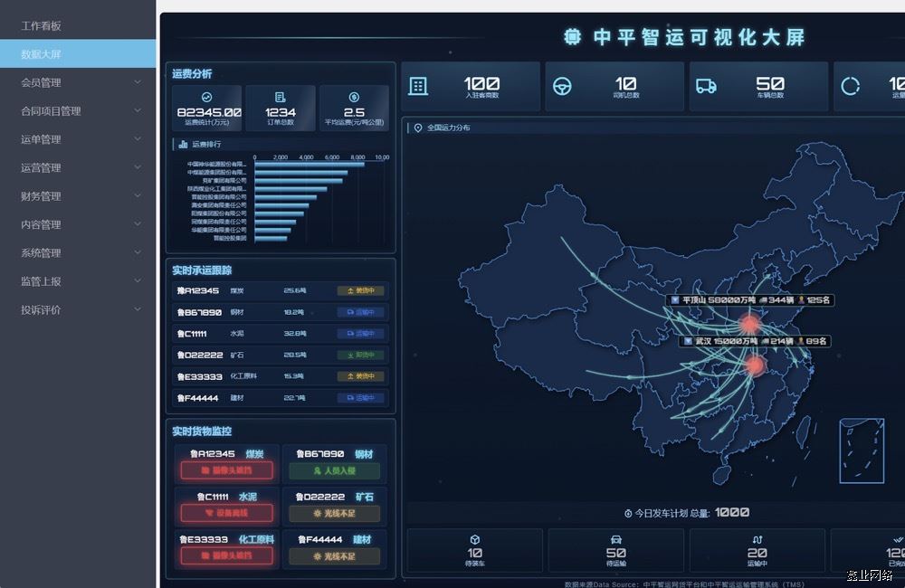Switch to the 工作看板 sidebar tab
The image size is (905, 588).
pos(40,24)
